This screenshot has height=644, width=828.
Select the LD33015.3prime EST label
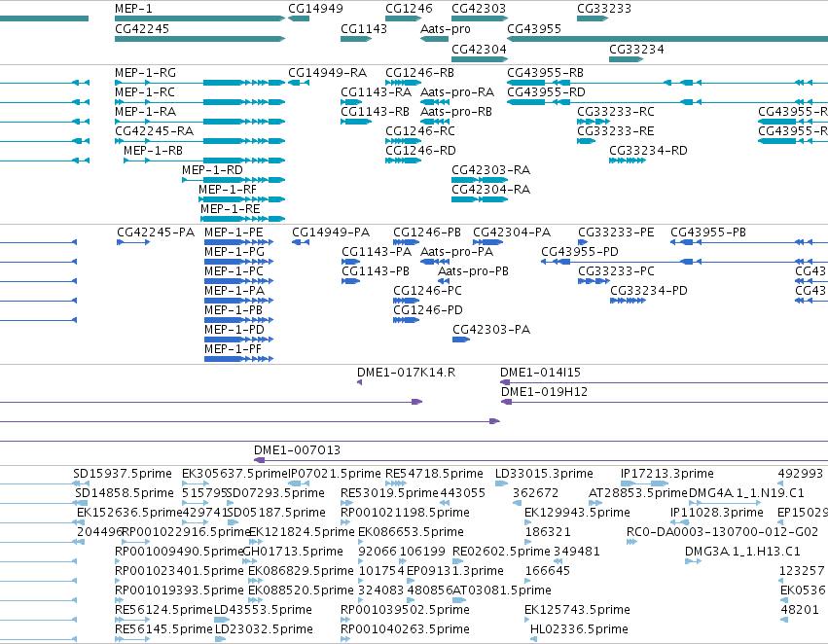[544, 474]
